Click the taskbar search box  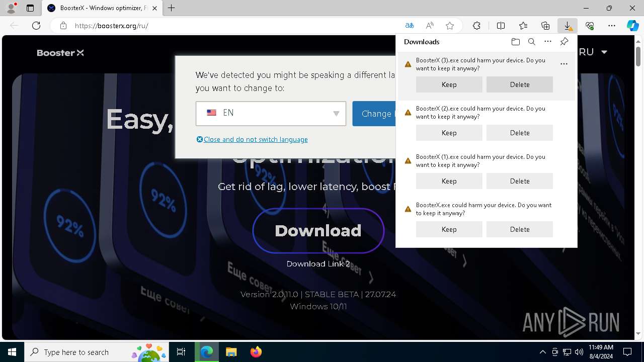[96, 352]
